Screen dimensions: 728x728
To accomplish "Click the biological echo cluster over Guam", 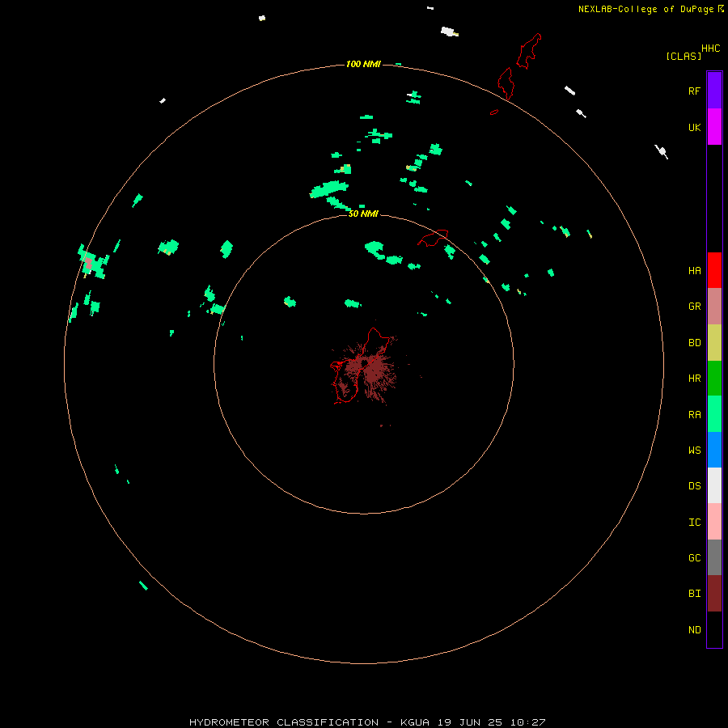I will click(366, 371).
